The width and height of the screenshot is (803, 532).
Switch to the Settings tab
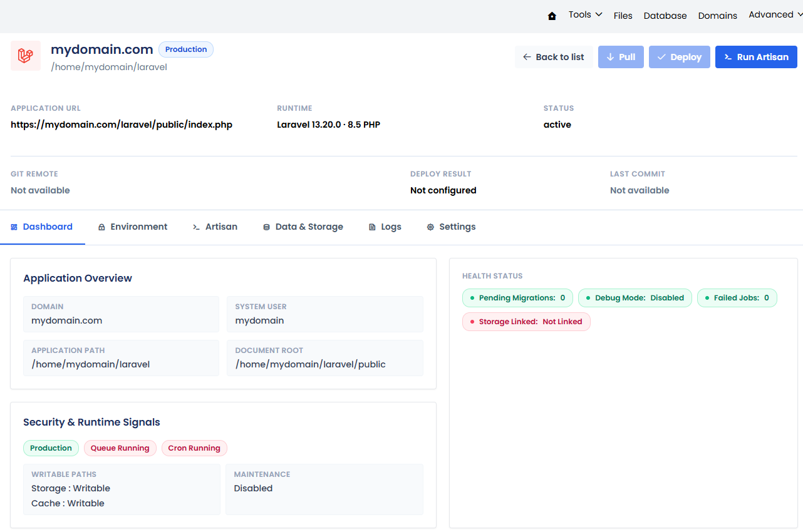click(x=452, y=227)
